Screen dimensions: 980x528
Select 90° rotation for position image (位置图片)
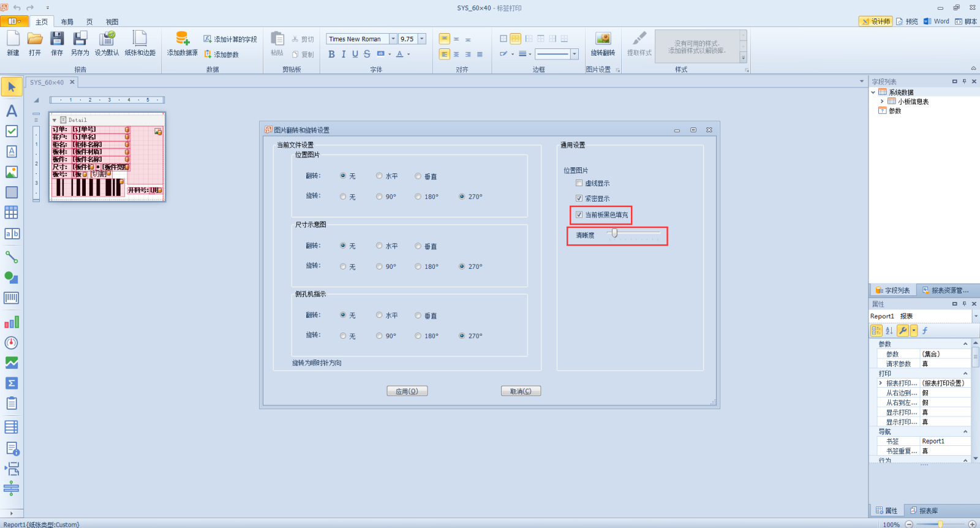point(380,197)
